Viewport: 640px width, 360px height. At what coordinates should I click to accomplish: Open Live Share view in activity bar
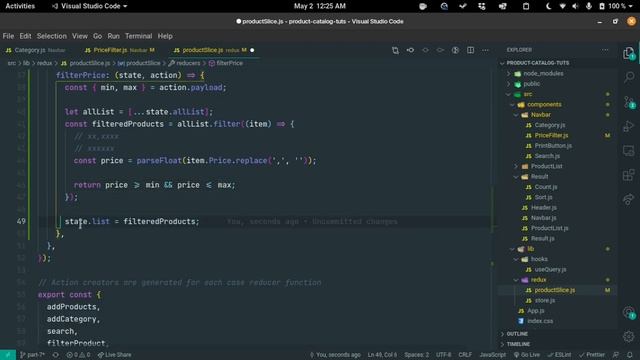[629, 200]
